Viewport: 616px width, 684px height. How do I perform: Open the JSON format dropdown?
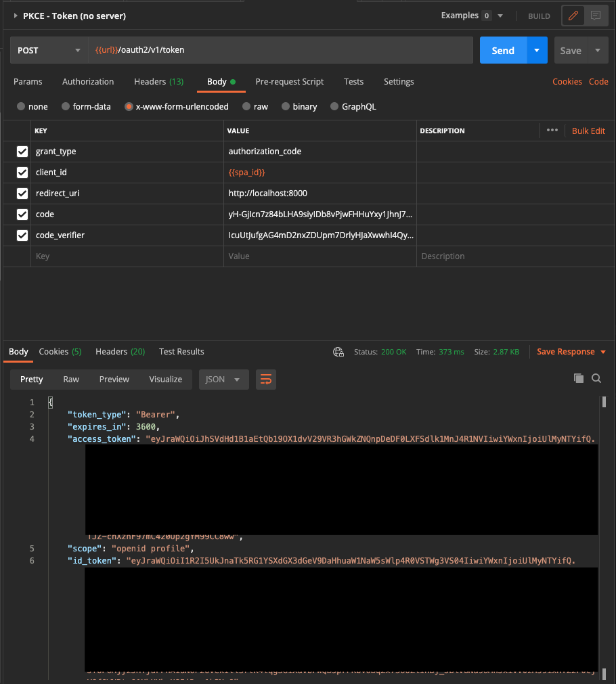coord(223,380)
